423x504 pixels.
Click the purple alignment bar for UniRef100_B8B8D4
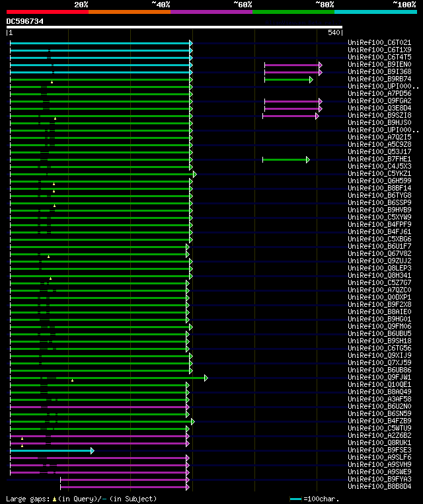124,487
